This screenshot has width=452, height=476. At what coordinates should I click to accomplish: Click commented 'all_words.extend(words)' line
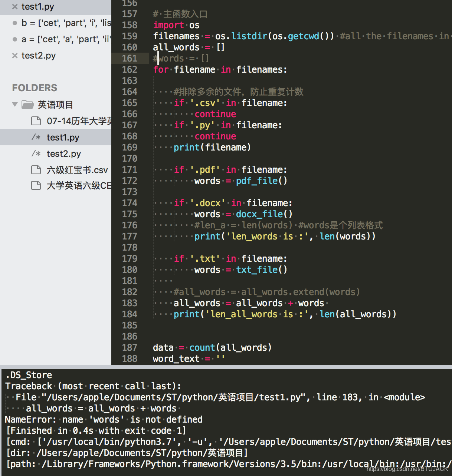click(x=267, y=292)
